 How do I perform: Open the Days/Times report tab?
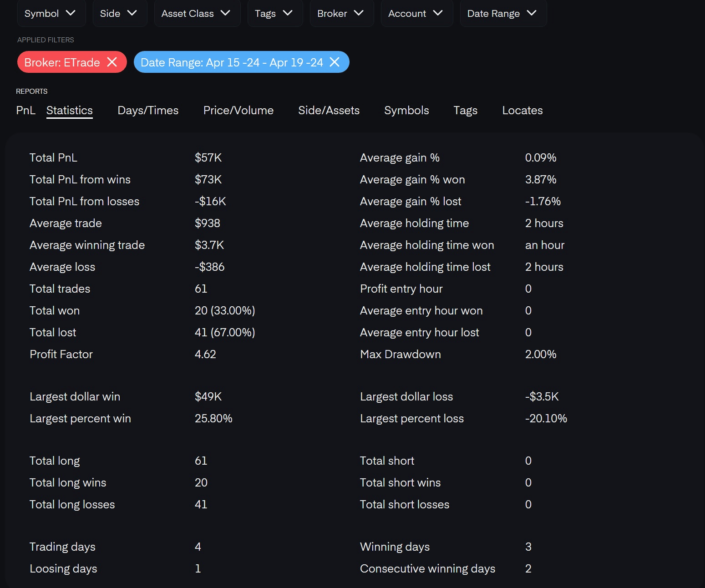(x=148, y=111)
